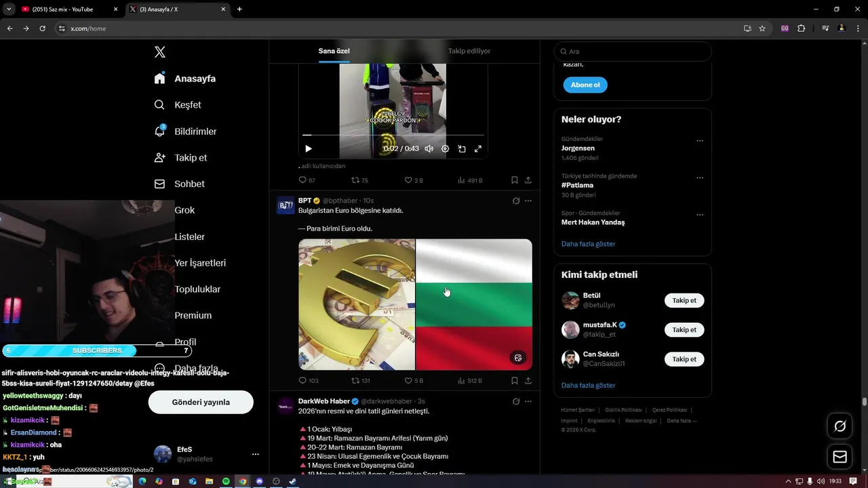
Task: Open more options for Jorgensen trend
Action: coord(700,141)
